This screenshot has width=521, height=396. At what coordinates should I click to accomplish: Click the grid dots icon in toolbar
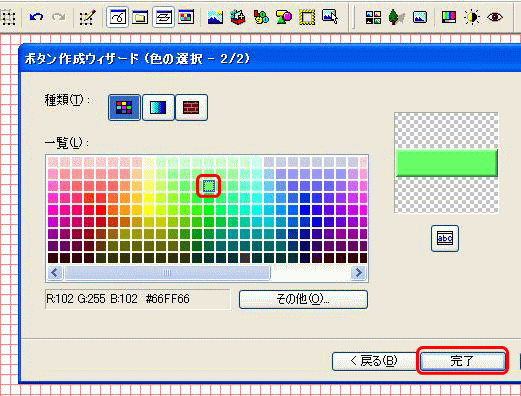[x=8, y=17]
